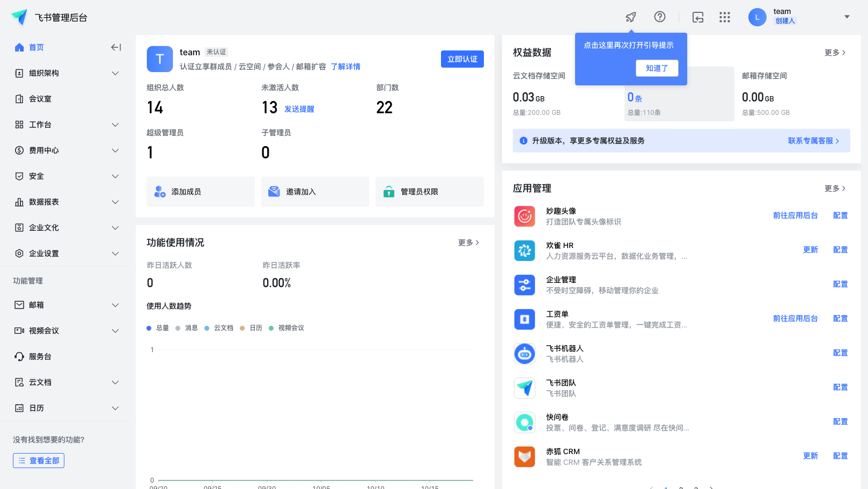Click the 费用中心 sidebar icon
The height and width of the screenshot is (489, 868).
point(19,150)
